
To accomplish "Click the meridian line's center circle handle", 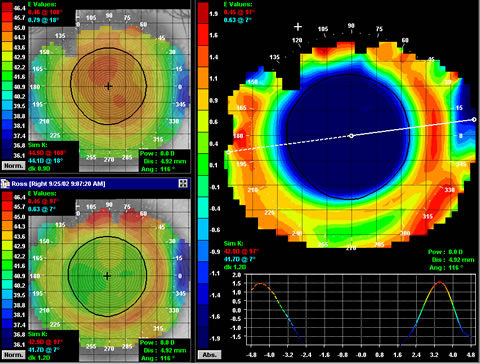I will [351, 136].
